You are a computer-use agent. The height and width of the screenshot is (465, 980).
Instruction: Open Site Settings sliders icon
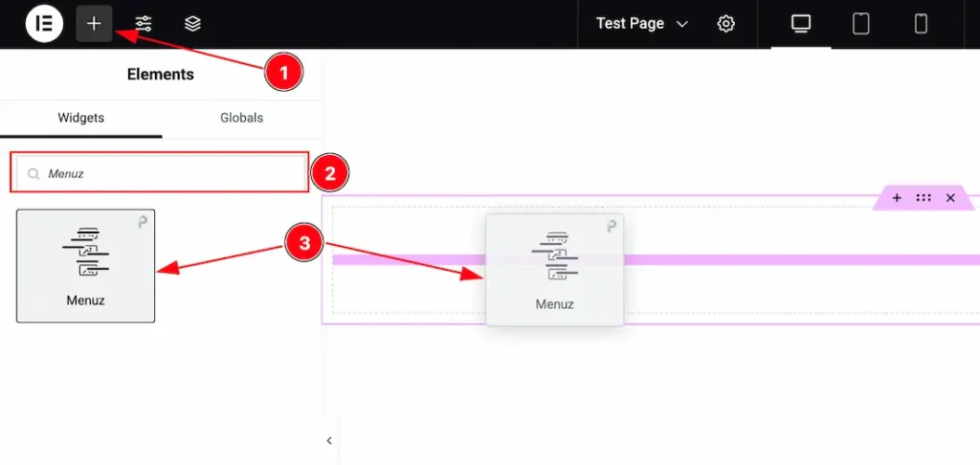[x=144, y=24]
